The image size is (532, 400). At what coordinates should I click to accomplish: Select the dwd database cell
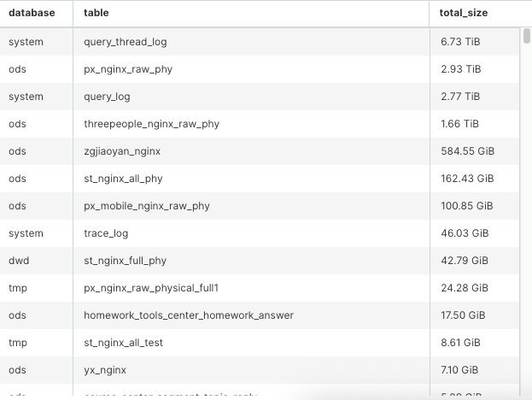[20, 261]
